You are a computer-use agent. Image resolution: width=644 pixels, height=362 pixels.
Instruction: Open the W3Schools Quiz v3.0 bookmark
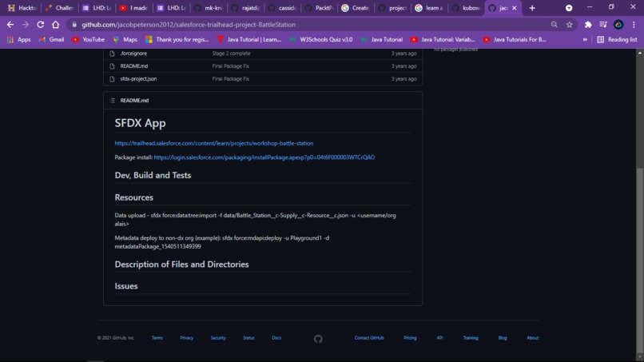click(320, 39)
